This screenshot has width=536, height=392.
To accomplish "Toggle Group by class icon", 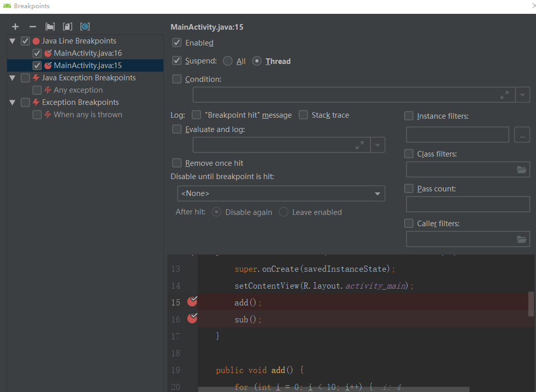I will pyautogui.click(x=85, y=27).
